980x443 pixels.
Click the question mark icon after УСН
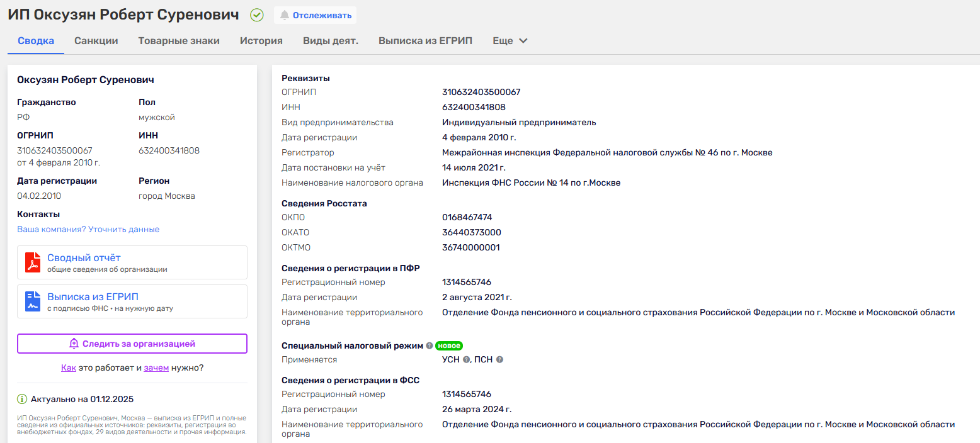(467, 360)
